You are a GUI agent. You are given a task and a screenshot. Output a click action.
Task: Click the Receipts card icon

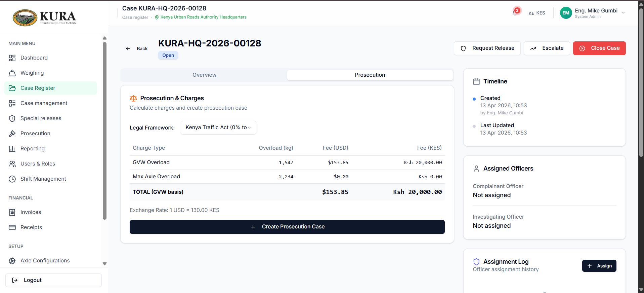click(12, 227)
